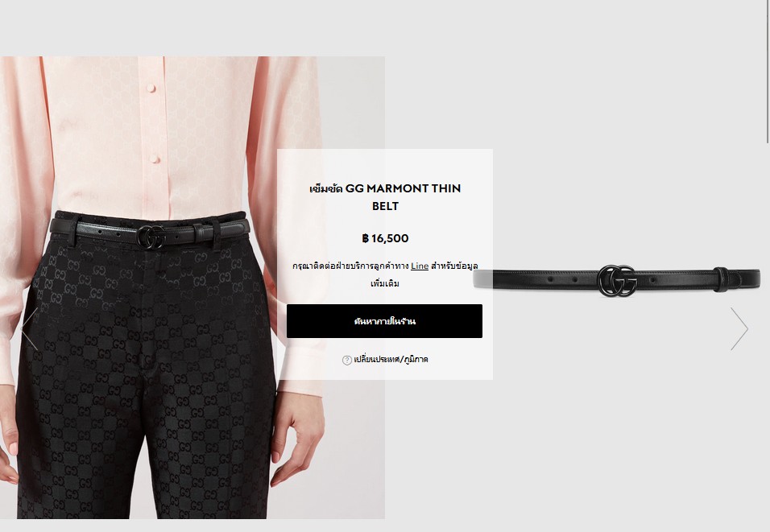Click the GG buckle on the model's waist
The image size is (770, 532).
coord(151,237)
